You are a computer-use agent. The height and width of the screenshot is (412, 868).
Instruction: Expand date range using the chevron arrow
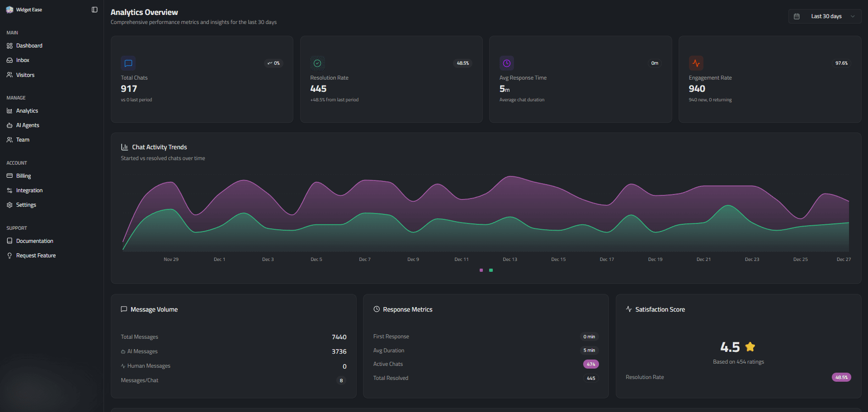coord(853,16)
